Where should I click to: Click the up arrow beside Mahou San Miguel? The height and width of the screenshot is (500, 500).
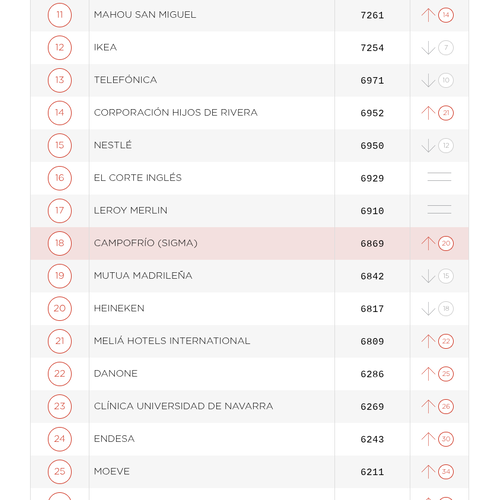point(428,15)
